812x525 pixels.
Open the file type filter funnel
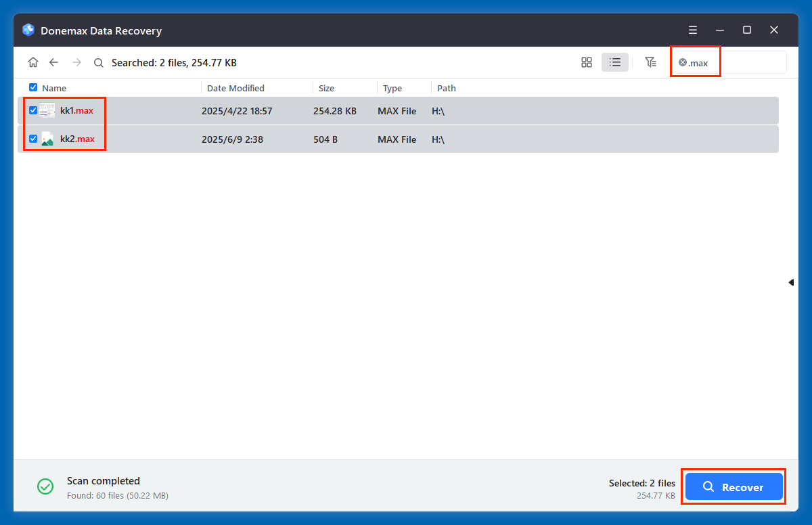tap(650, 62)
